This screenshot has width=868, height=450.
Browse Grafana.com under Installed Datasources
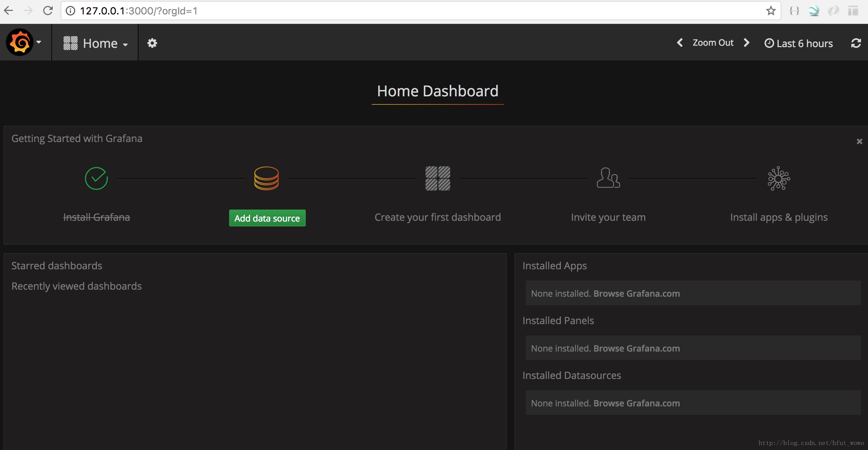click(x=637, y=403)
